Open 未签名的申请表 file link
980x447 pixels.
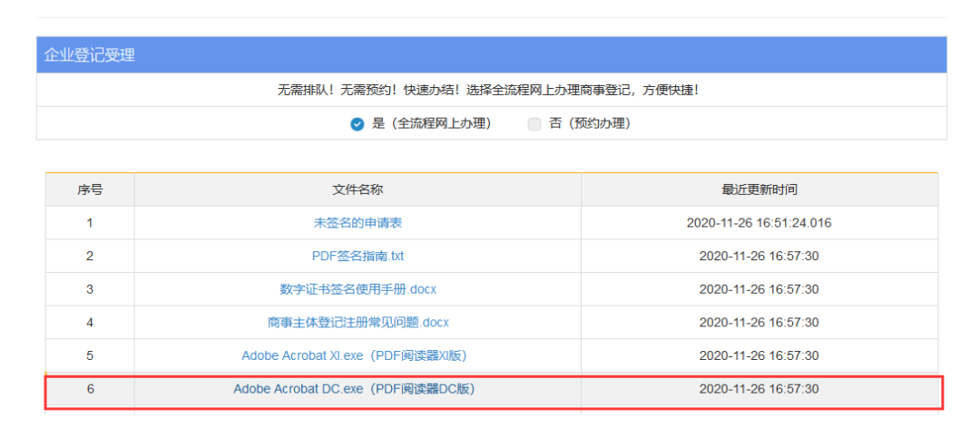(358, 223)
